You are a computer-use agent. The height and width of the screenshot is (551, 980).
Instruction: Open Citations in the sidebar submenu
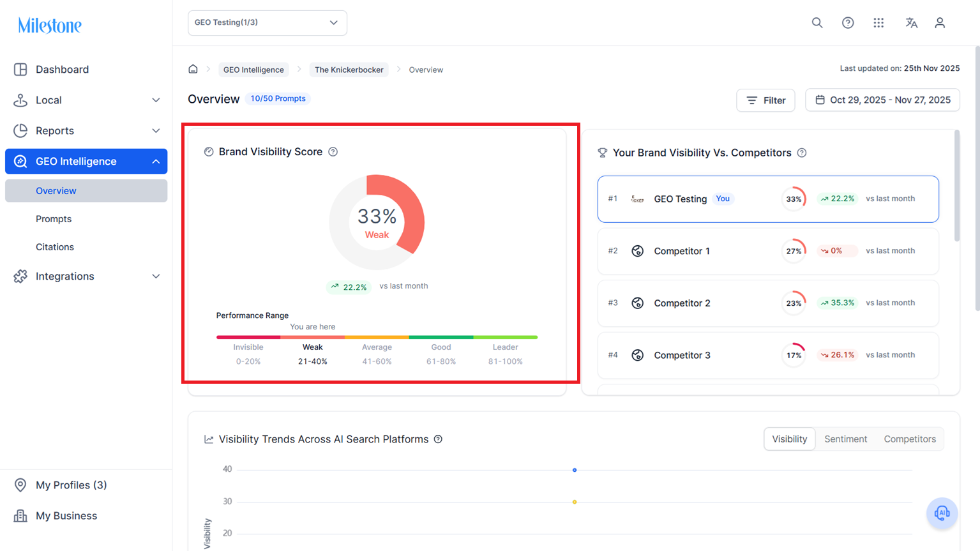point(55,247)
